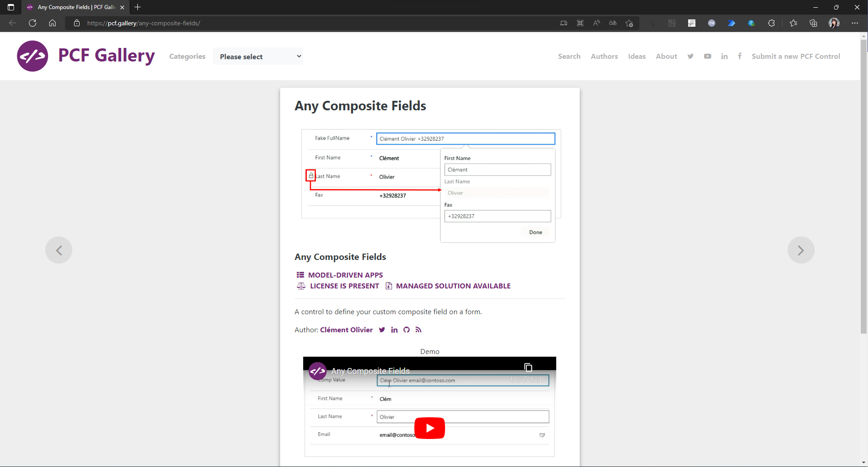Viewport: 868px width, 467px height.
Task: Open the Authors menu item
Action: (604, 56)
